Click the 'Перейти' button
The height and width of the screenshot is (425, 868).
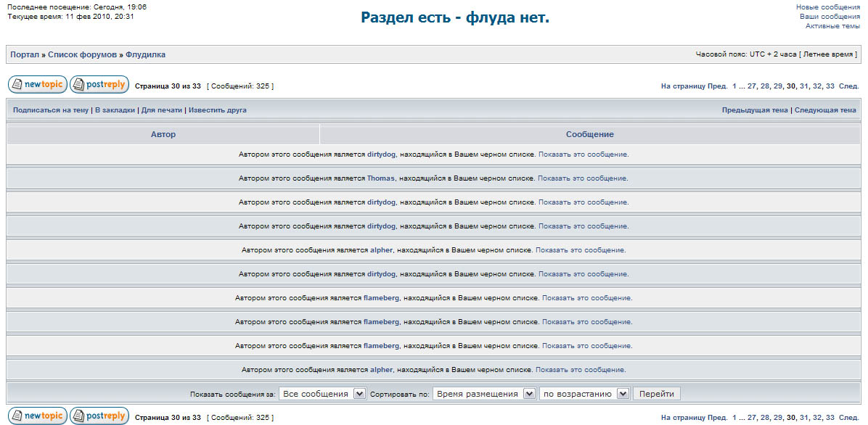point(656,394)
